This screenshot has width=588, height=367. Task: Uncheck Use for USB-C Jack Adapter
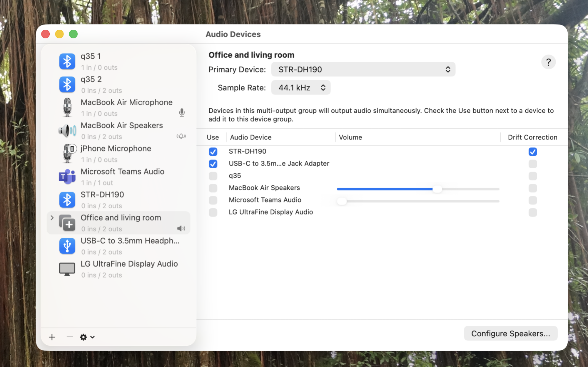[x=213, y=164]
